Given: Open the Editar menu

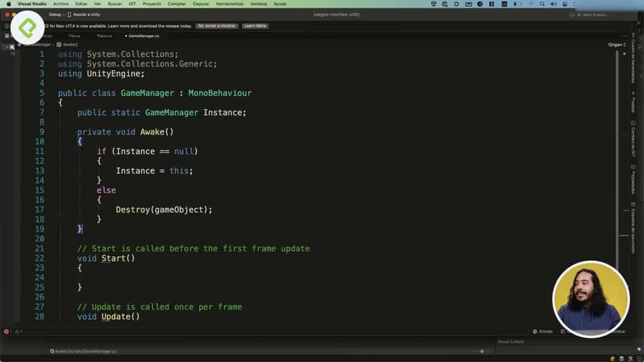Looking at the screenshot, I should [x=81, y=4].
